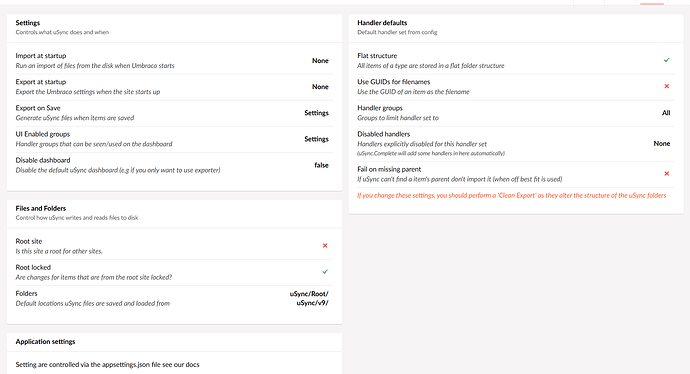Image resolution: width=690 pixels, height=374 pixels.
Task: Click 'If uSync can't find a item's parent' description
Action: click(460, 179)
